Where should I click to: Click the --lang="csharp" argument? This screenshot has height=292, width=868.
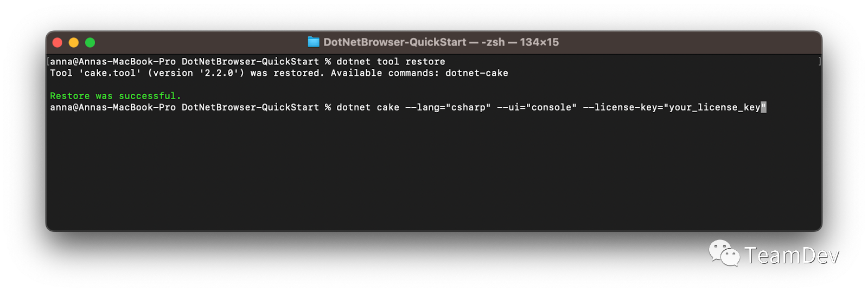pos(448,107)
